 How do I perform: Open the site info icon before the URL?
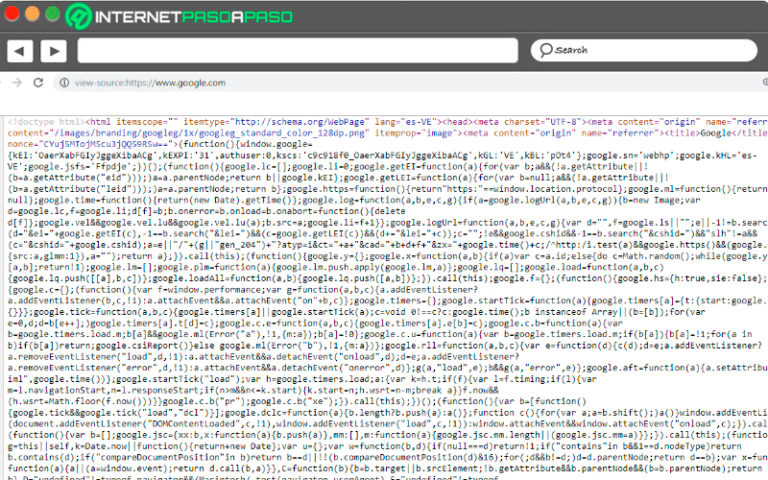coord(64,83)
